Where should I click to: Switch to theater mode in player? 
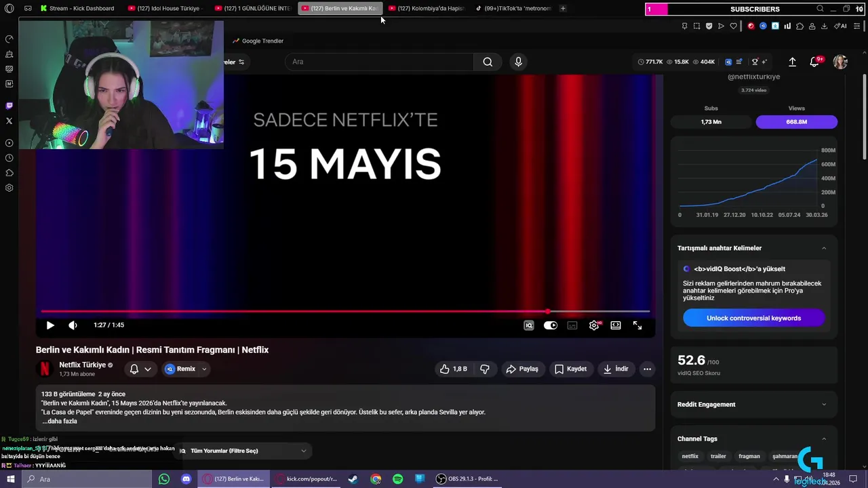(x=616, y=325)
